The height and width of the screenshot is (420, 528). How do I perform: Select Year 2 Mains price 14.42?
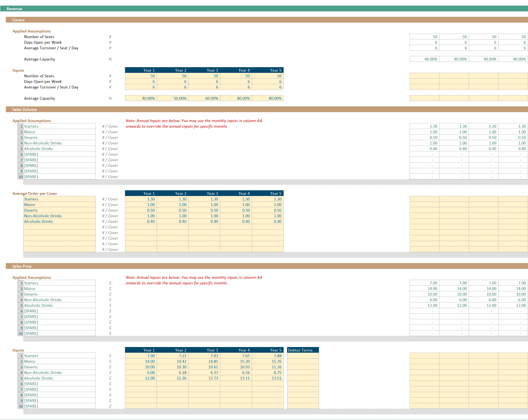(172, 361)
